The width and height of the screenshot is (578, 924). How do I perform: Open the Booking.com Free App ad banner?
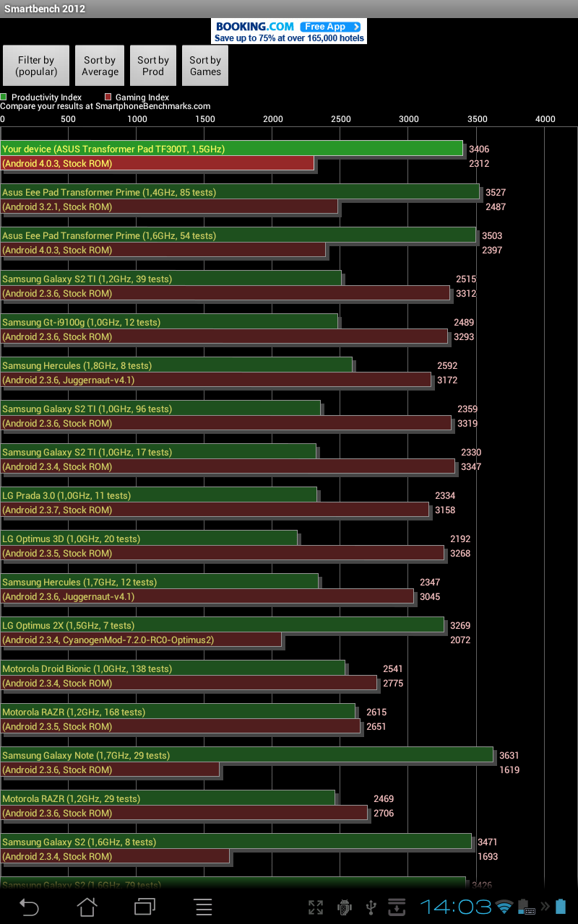click(289, 31)
